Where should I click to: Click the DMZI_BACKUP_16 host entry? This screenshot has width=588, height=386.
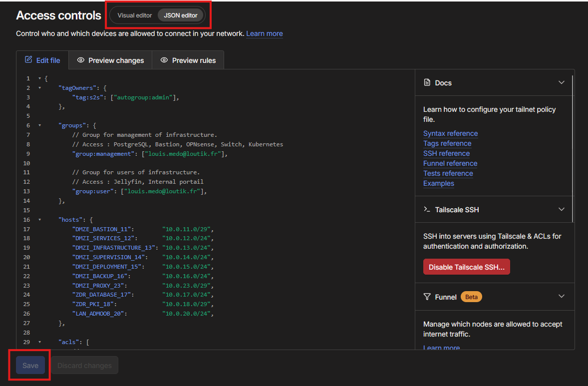143,276
